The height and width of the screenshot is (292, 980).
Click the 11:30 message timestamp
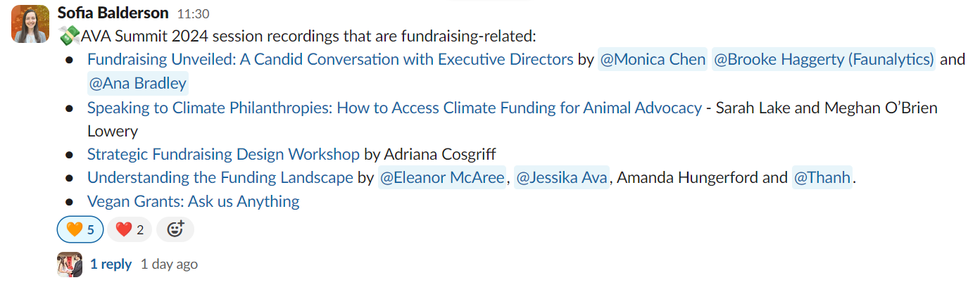pos(193,13)
